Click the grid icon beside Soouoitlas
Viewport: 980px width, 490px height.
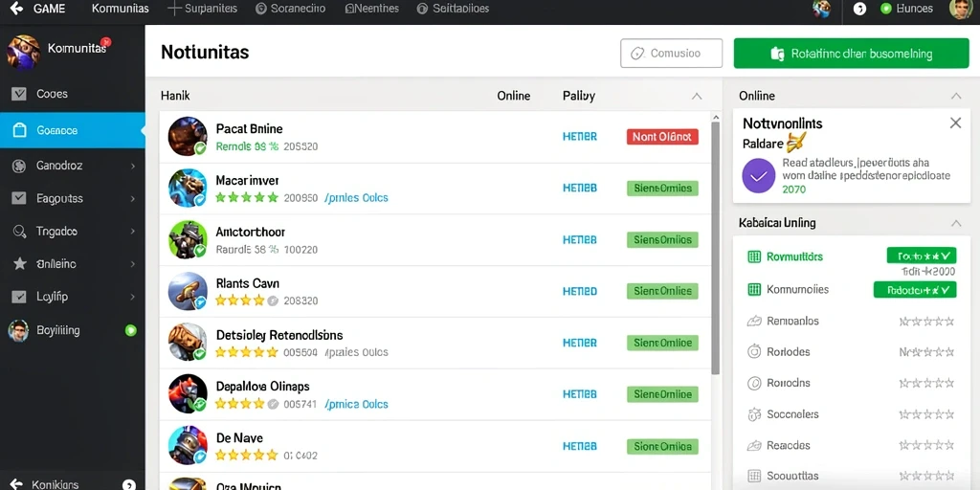click(754, 477)
